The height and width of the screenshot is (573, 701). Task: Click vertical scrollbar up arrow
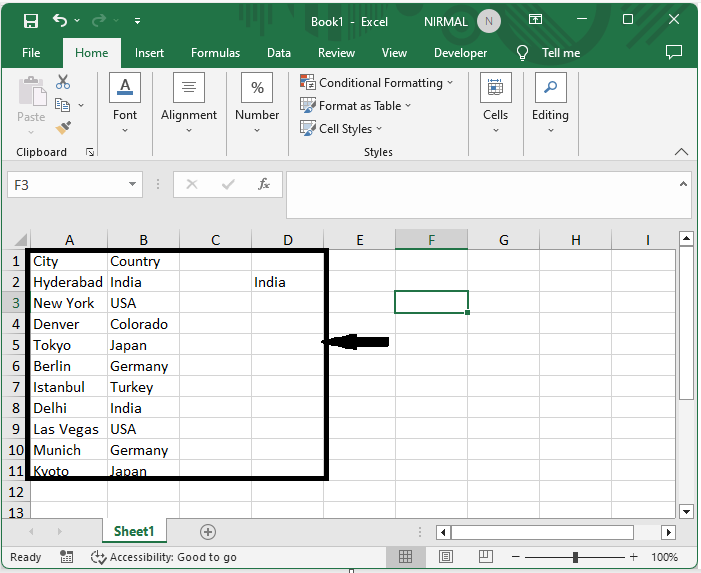pyautogui.click(x=686, y=239)
